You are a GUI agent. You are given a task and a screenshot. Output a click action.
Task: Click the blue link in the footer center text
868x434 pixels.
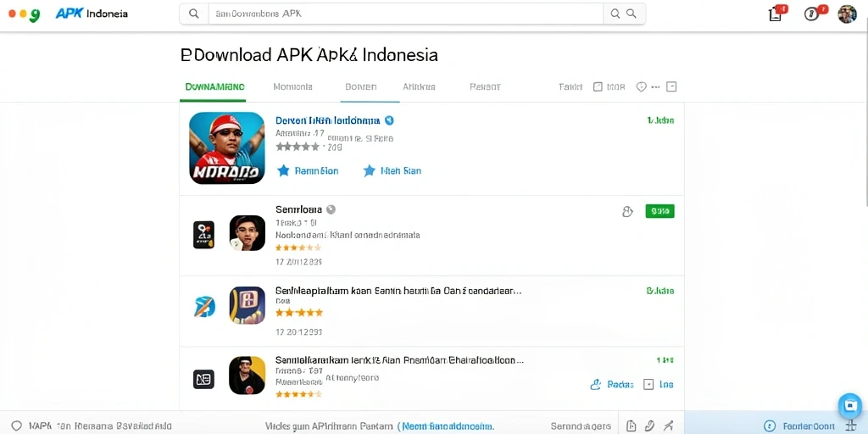(x=448, y=426)
